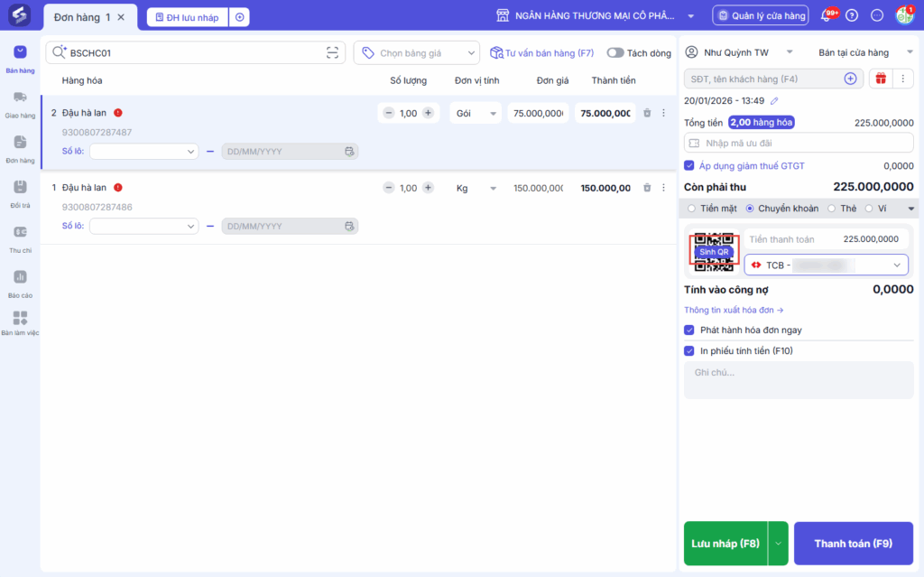Click Quản lý cửa hàng button
This screenshot has width=924, height=577.
click(x=760, y=16)
